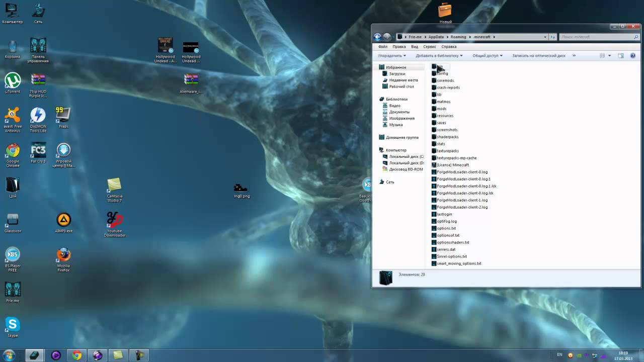Select Google Chrome desktop shortcut
This screenshot has height=362, width=644.
pos(13,155)
